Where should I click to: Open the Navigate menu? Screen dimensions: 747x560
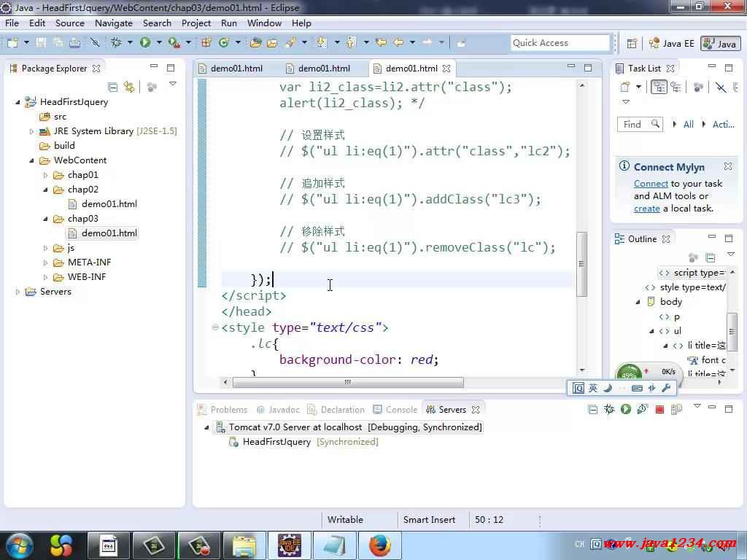(x=113, y=23)
